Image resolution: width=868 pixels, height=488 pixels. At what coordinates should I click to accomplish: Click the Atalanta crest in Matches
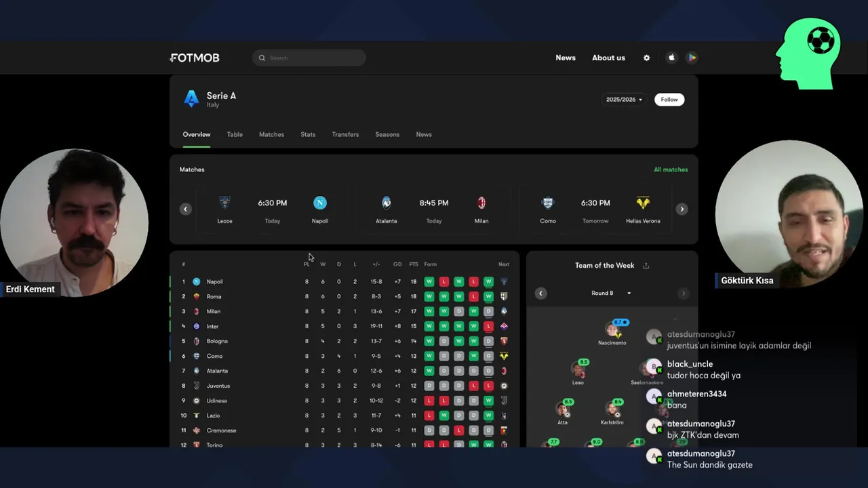[x=387, y=203]
